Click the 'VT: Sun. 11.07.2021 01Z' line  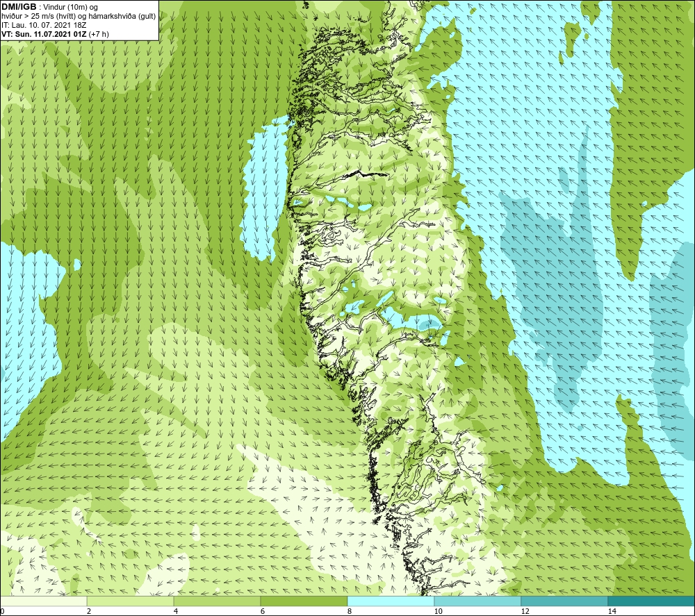[x=44, y=34]
